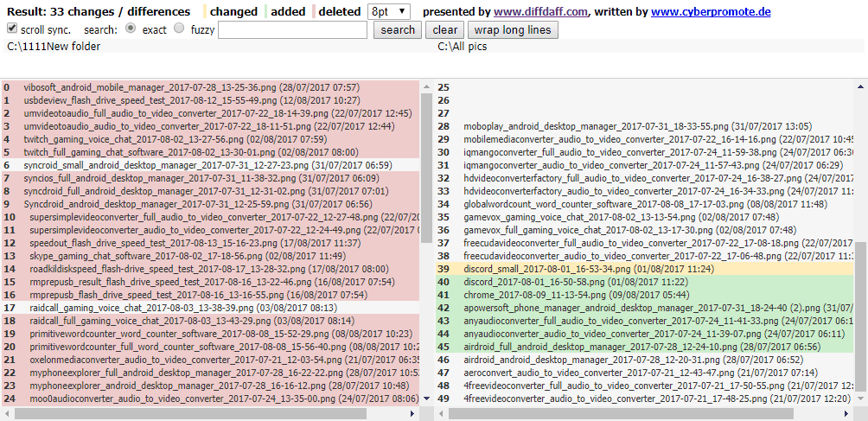The image size is (868, 421).
Task: Click the right pane vertical scrollbar thumb
Action: 860,317
